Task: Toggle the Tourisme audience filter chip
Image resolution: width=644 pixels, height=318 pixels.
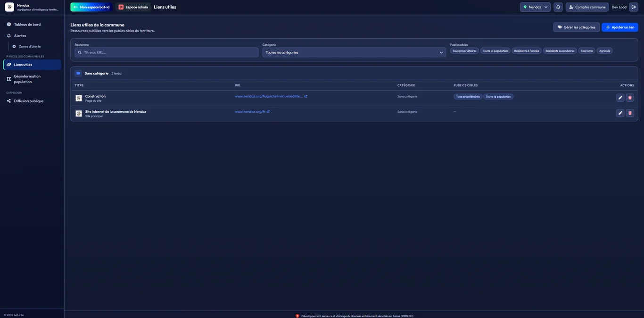Action: coord(587,51)
